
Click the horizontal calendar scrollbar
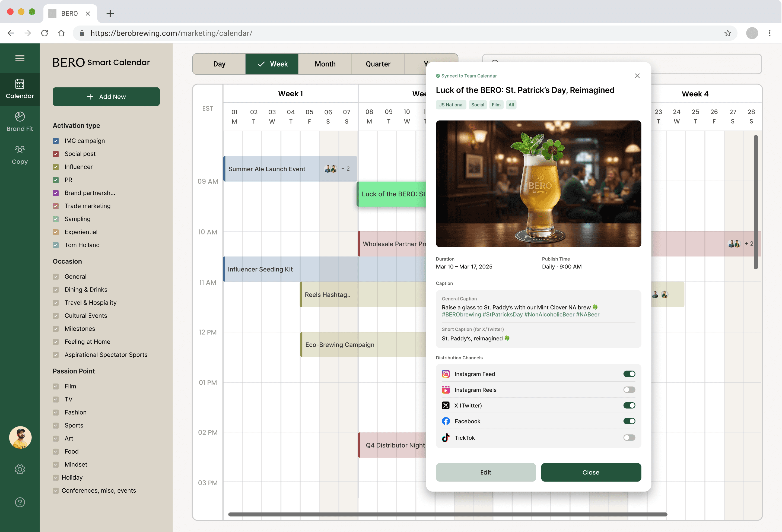(x=447, y=514)
